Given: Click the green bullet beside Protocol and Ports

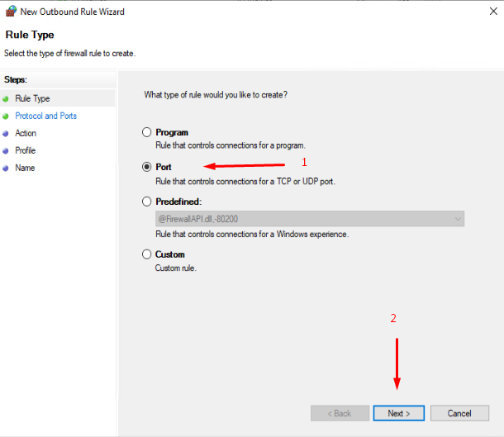Looking at the screenshot, I should (x=6, y=116).
